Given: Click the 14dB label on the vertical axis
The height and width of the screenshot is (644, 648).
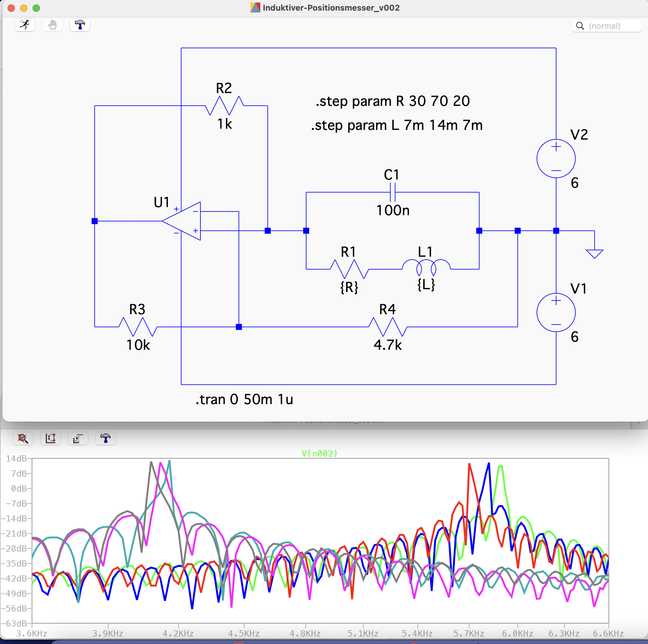Looking at the screenshot, I should tap(16, 458).
